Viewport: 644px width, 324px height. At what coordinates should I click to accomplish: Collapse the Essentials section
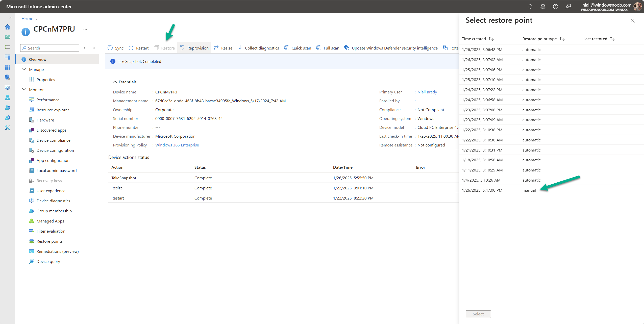tap(125, 82)
